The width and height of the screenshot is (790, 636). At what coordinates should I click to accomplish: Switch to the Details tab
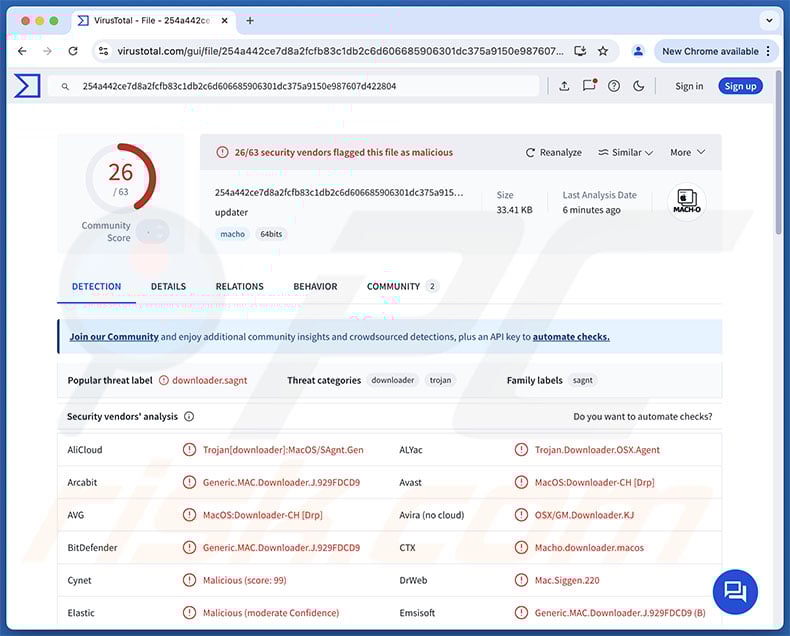coord(168,287)
